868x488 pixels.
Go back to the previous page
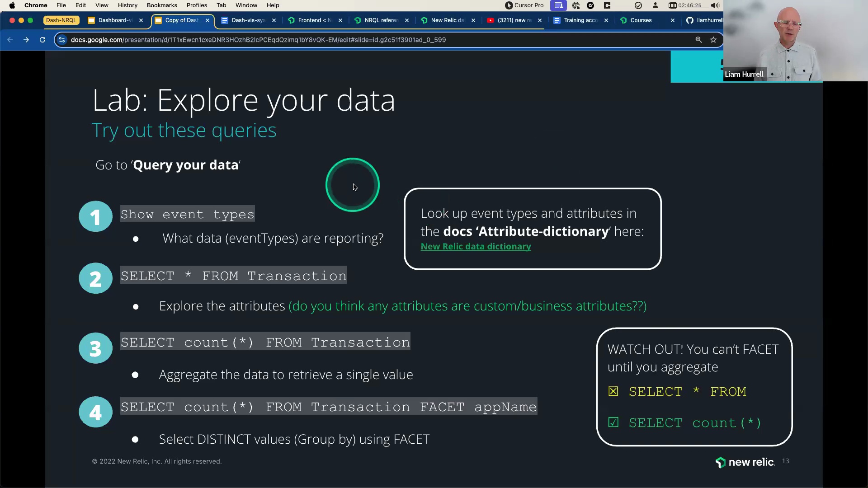pyautogui.click(x=10, y=40)
